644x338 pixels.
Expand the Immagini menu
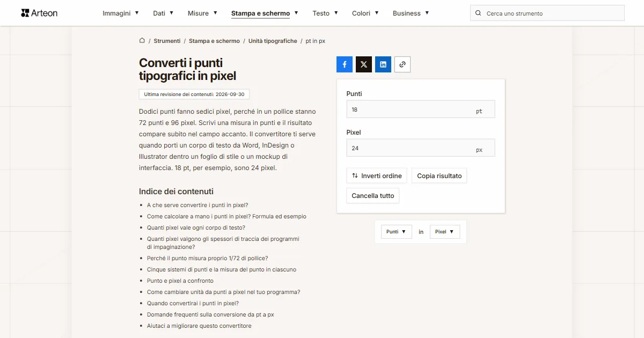tap(121, 13)
